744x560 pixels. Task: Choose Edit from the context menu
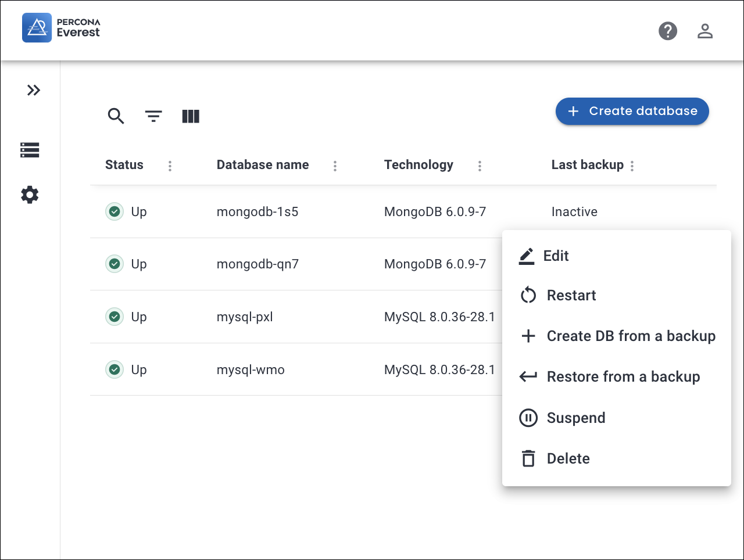coord(617,256)
